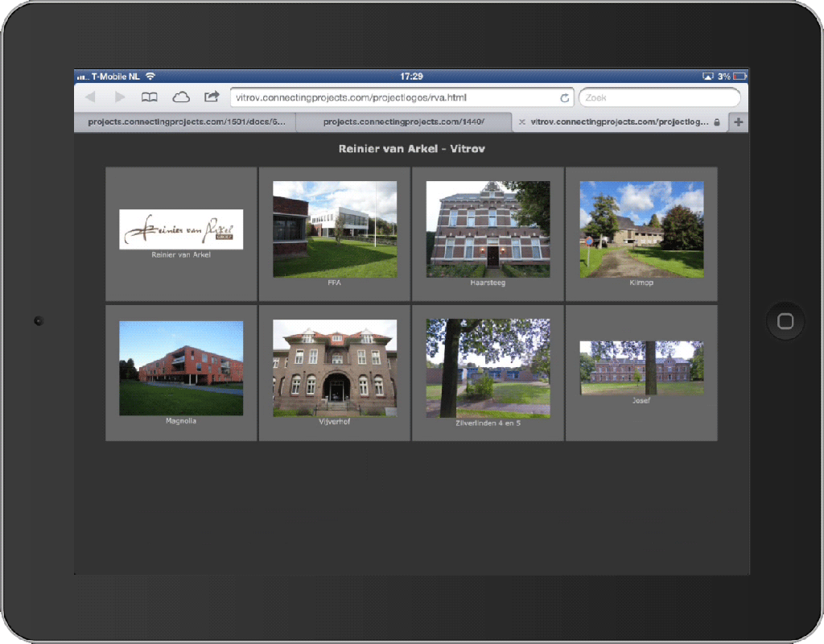
Task: Click the address bar URL field
Action: 394,98
